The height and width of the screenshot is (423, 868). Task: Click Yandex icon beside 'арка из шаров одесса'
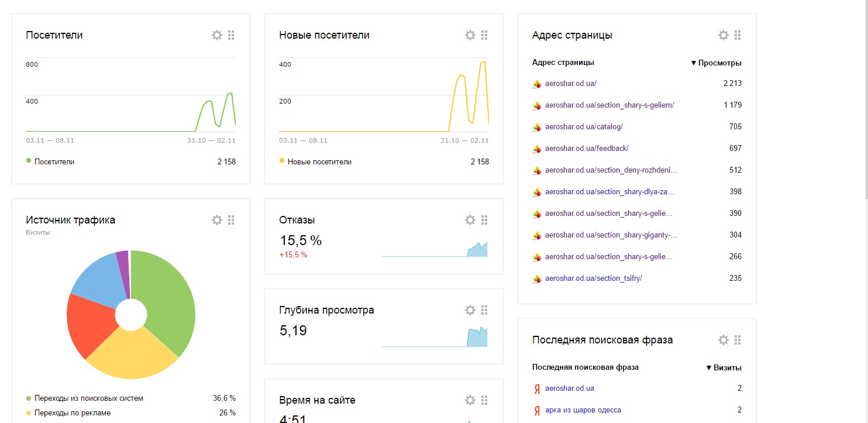point(537,410)
